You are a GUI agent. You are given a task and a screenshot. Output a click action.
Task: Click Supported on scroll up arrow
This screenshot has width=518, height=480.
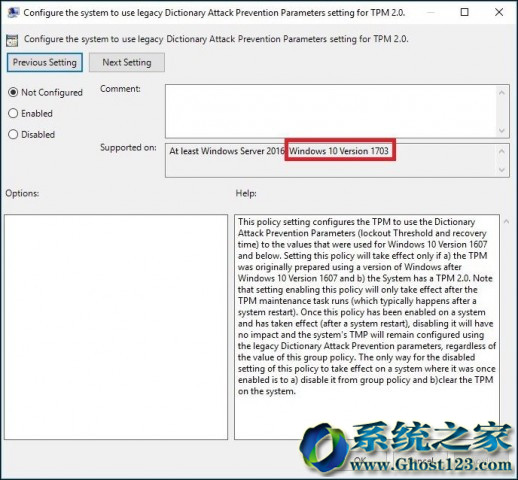pyautogui.click(x=502, y=151)
